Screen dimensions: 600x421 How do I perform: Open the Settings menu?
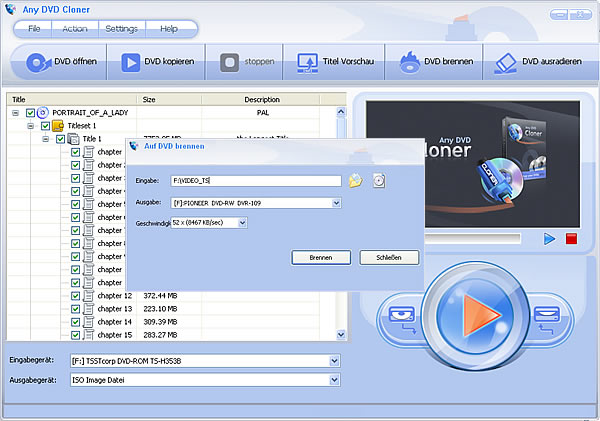click(x=121, y=29)
